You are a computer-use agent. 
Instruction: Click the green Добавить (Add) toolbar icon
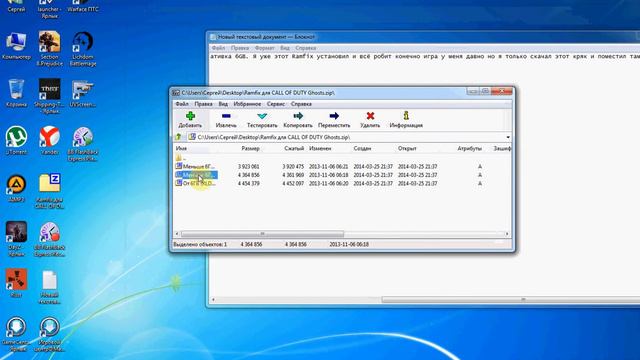tap(190, 116)
